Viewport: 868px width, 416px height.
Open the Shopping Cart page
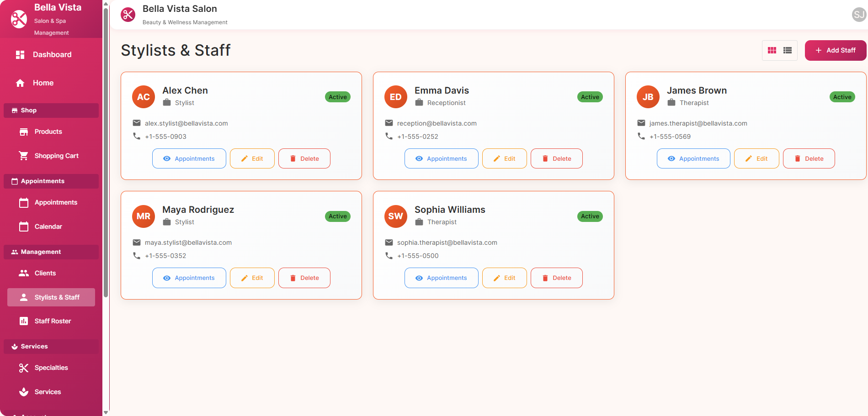[x=56, y=156]
